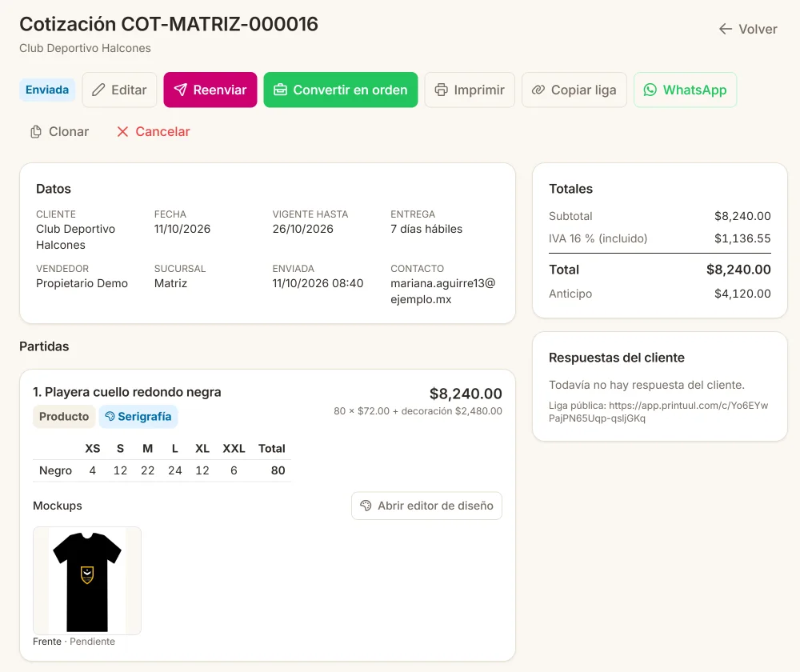Click the Respuestas del cliente heading

coord(616,358)
